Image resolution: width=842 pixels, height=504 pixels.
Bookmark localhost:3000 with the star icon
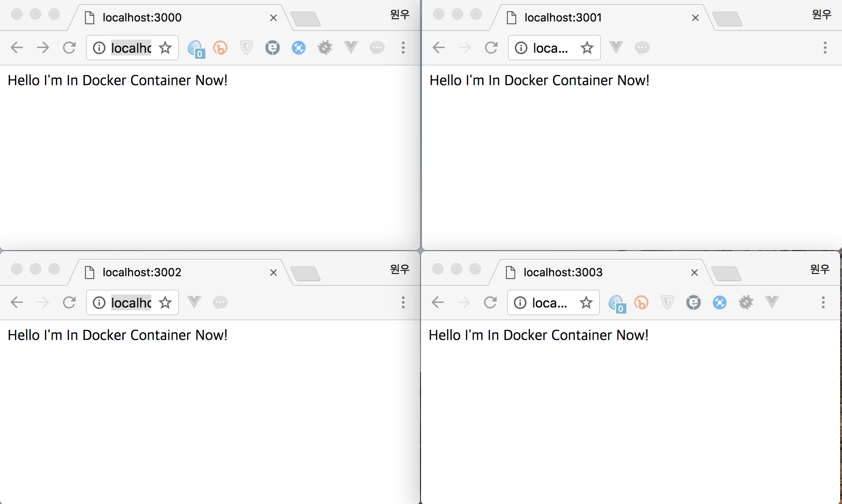(165, 48)
